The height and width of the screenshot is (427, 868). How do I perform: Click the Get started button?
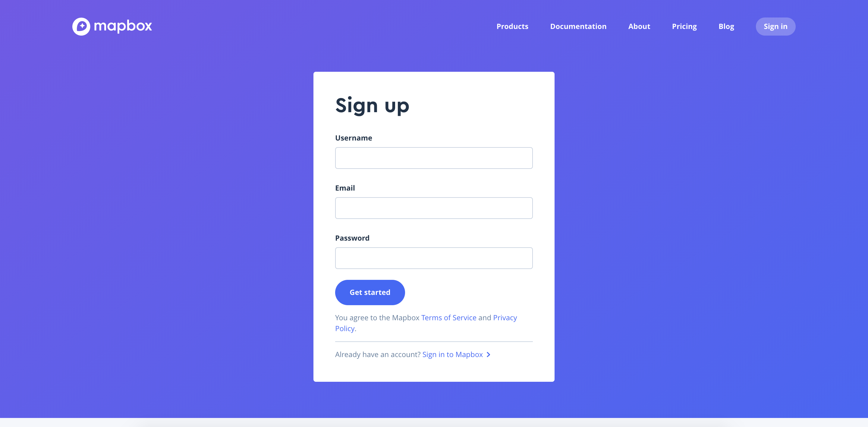point(369,292)
